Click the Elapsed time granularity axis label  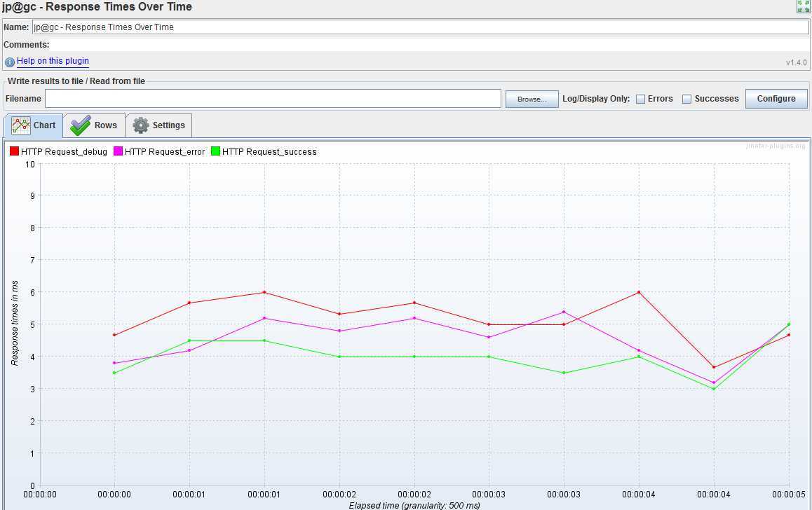[x=414, y=505]
